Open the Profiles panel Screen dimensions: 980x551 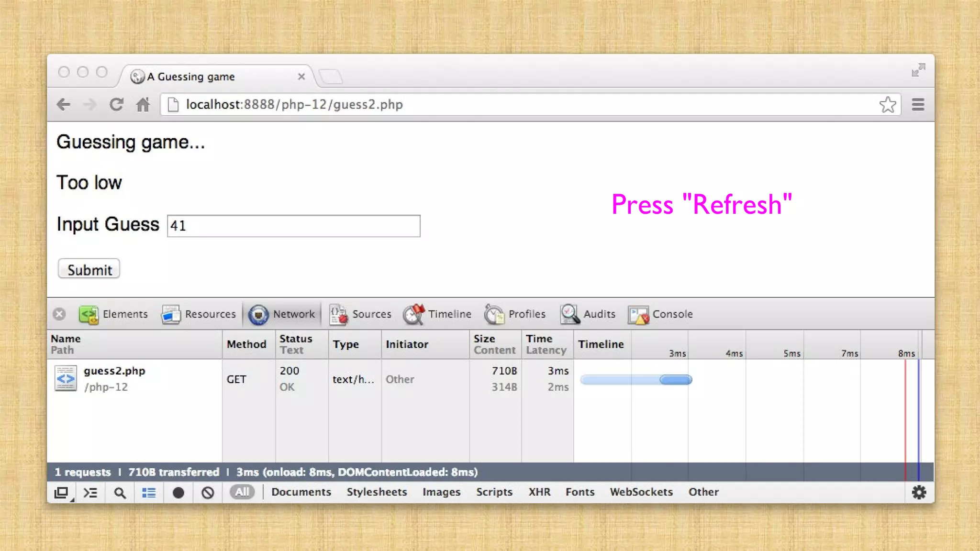tap(515, 314)
